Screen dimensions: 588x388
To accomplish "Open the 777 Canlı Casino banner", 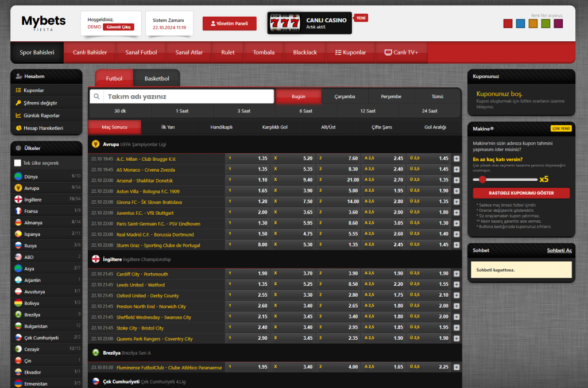I will [310, 23].
